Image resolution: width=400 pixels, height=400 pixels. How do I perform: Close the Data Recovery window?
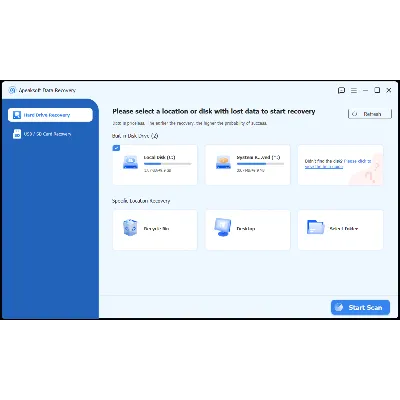tap(389, 90)
